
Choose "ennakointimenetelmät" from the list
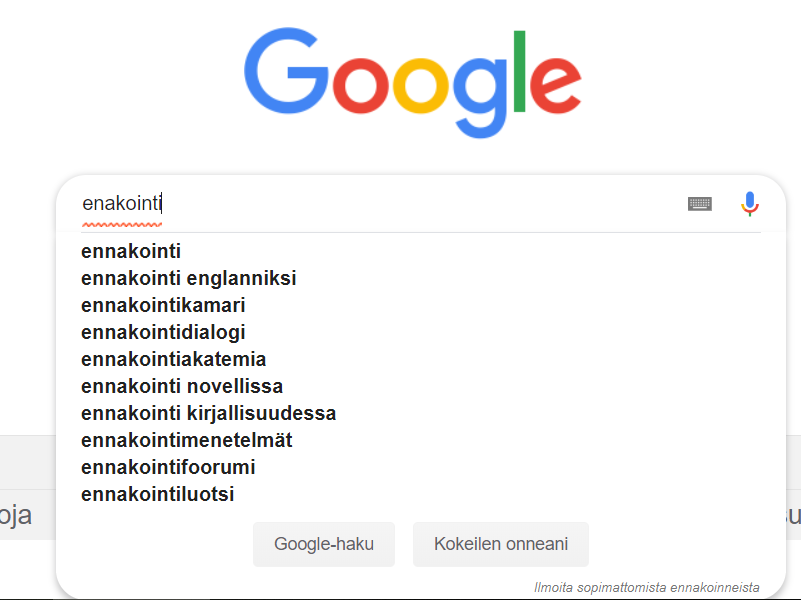(421, 440)
